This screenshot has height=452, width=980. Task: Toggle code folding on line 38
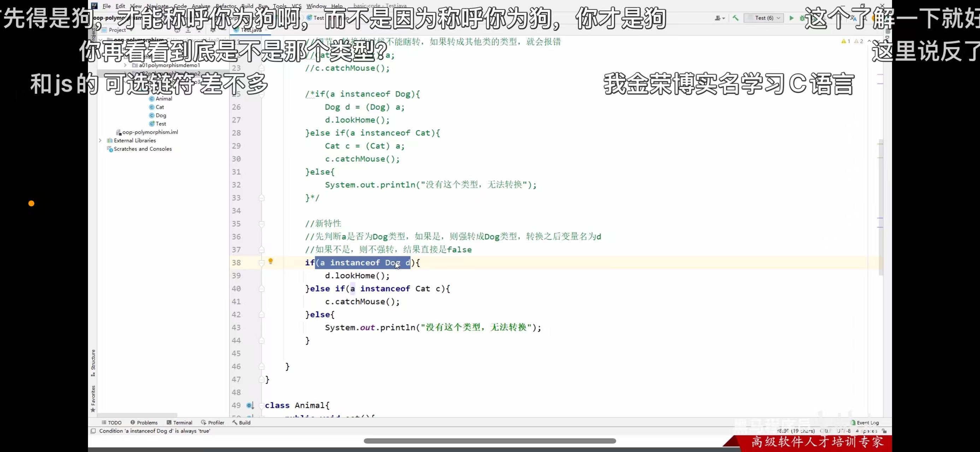pos(262,263)
